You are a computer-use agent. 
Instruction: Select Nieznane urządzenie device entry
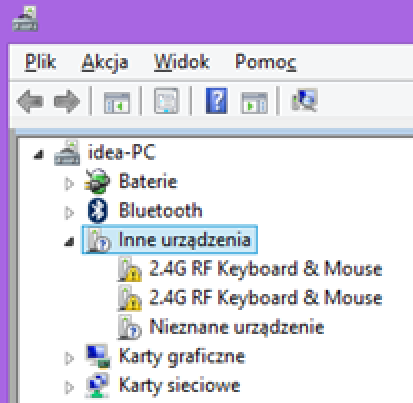237,327
